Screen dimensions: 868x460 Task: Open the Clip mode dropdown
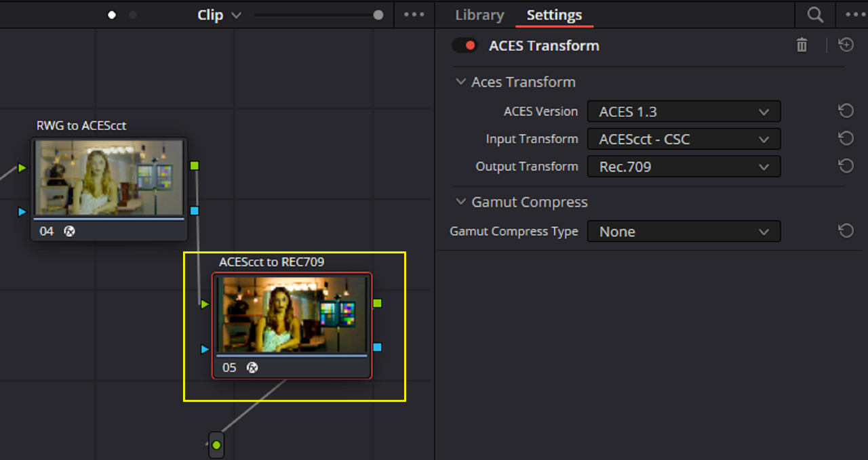pyautogui.click(x=219, y=15)
